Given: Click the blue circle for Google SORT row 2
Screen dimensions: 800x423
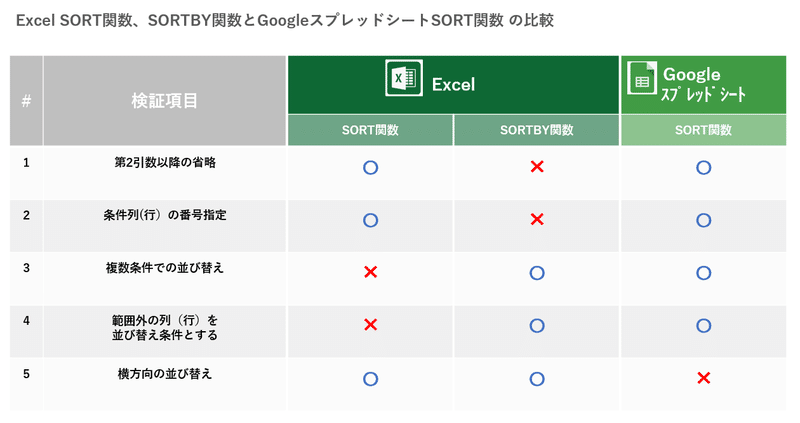Looking at the screenshot, I should (x=704, y=220).
